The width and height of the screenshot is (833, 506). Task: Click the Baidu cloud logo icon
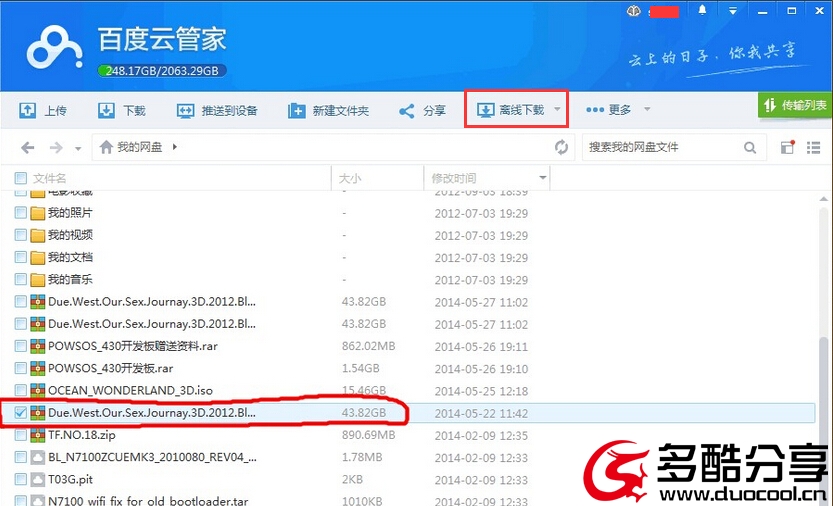(54, 48)
